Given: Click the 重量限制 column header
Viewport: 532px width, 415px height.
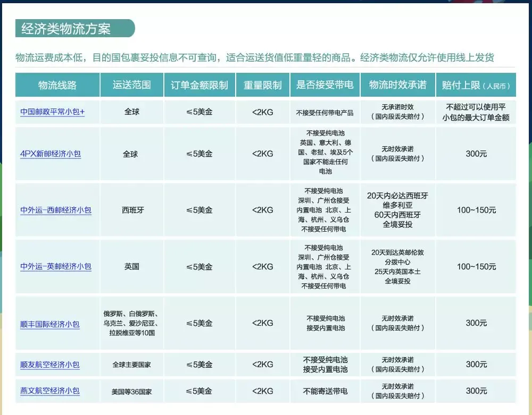Looking at the screenshot, I should click(x=263, y=84).
